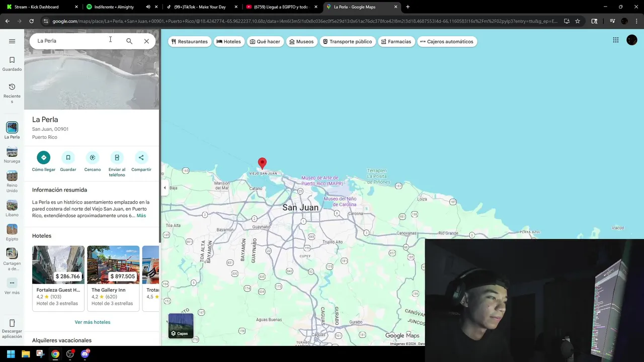Open the Google Maps hamburger menu

pyautogui.click(x=12, y=41)
